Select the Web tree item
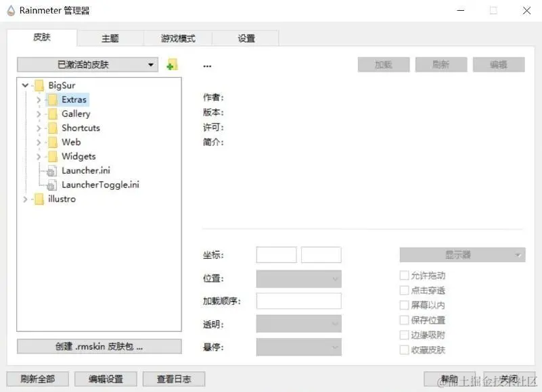Screen dimensions: 542x392 coord(71,143)
